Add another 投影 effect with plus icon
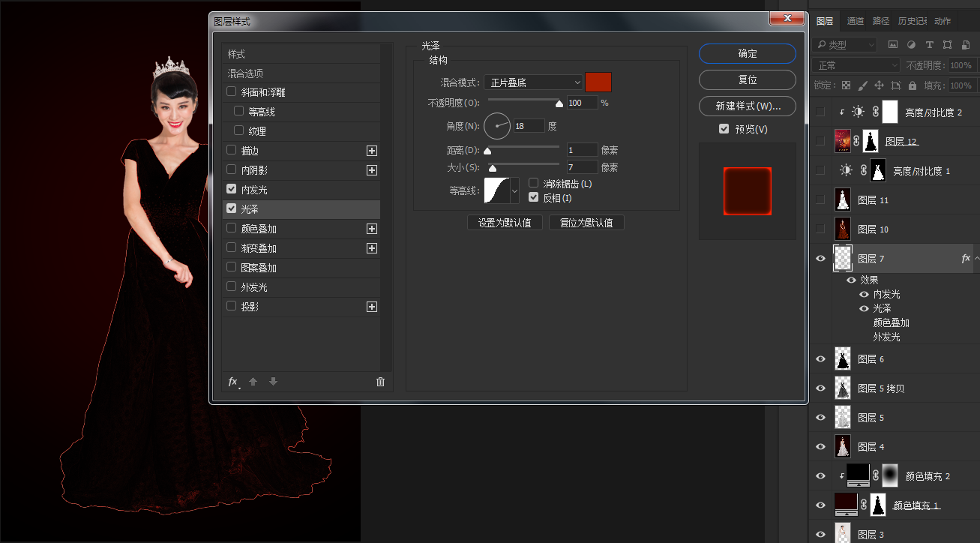 371,307
